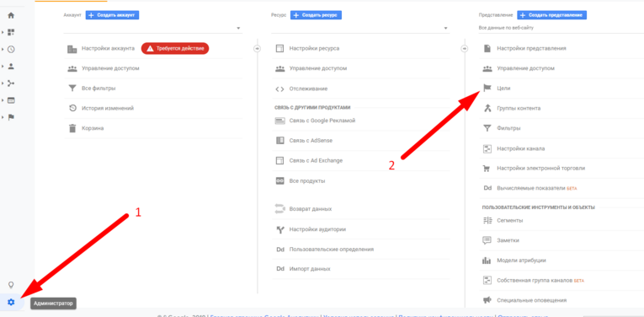644x317 pixels.
Task: Click link icon for 'Все продукты'
Action: coord(279,181)
